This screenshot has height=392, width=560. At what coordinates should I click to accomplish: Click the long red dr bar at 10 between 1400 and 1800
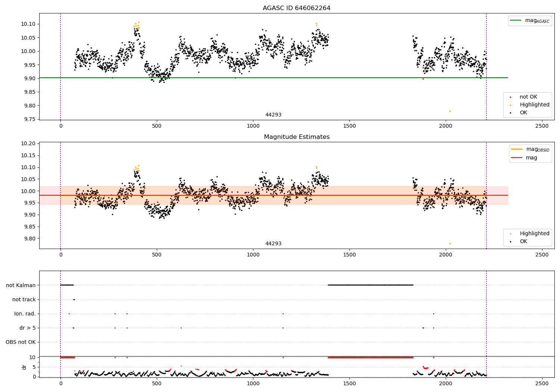[x=371, y=357]
